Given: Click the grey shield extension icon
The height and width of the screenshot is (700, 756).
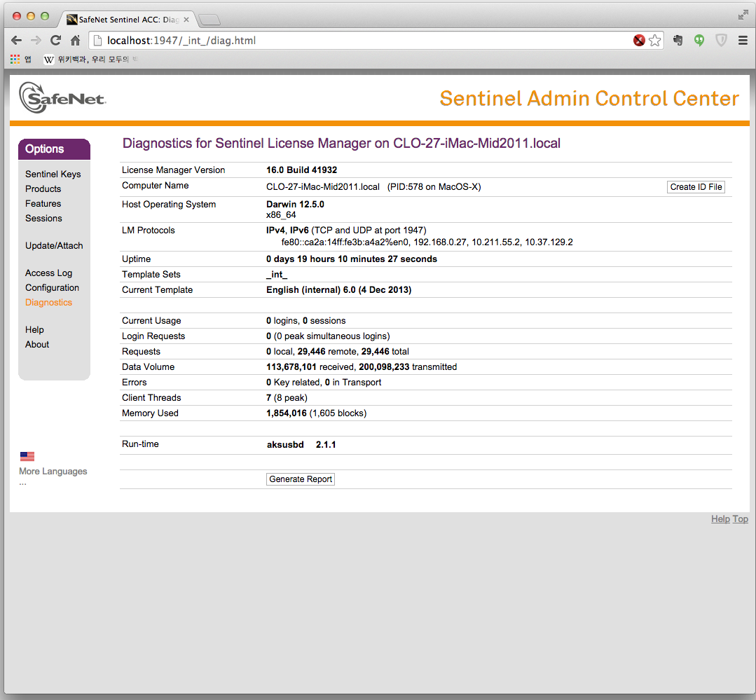Looking at the screenshot, I should pos(721,41).
